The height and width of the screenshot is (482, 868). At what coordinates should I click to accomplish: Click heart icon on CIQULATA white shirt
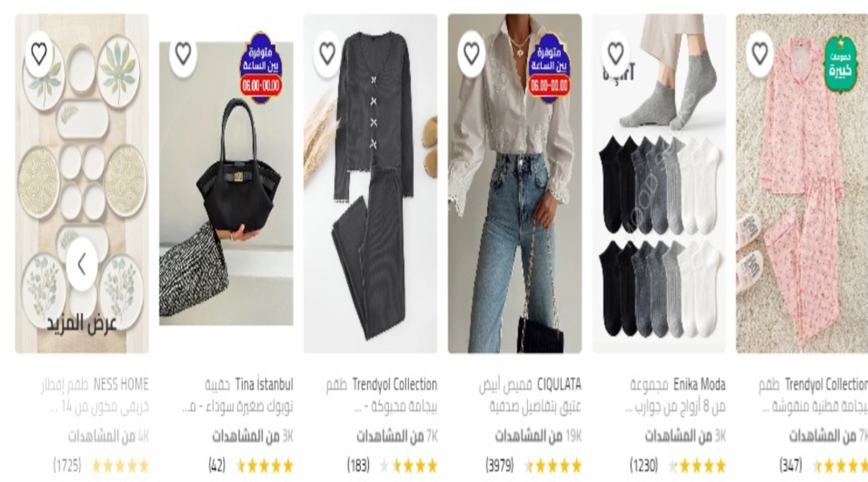(472, 54)
